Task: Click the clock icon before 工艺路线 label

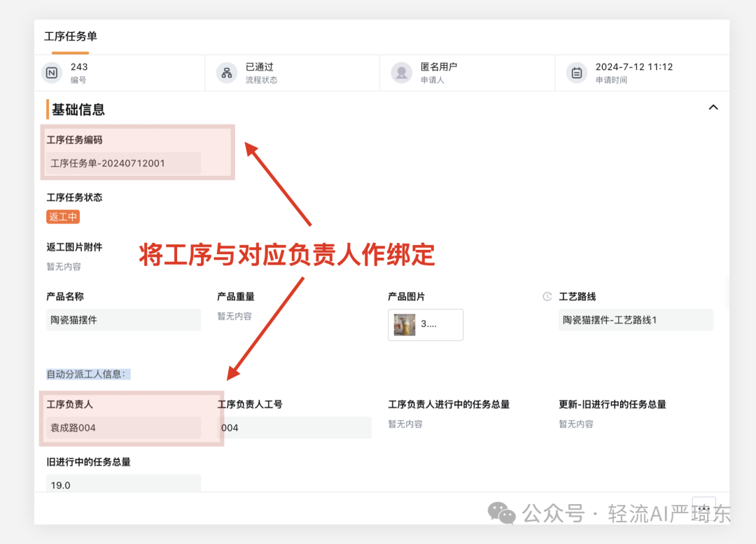Action: coord(547,296)
